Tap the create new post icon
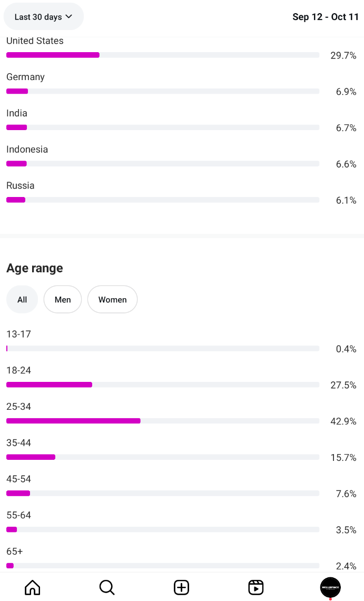The image size is (364, 601). (x=182, y=587)
